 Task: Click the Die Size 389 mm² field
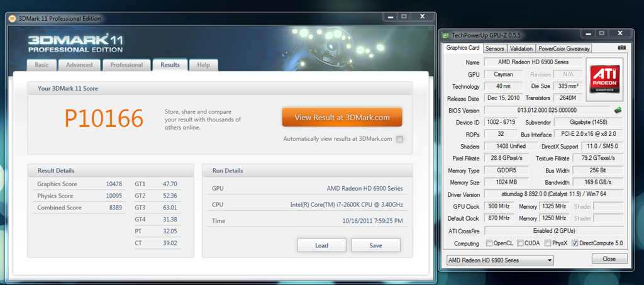tap(569, 86)
